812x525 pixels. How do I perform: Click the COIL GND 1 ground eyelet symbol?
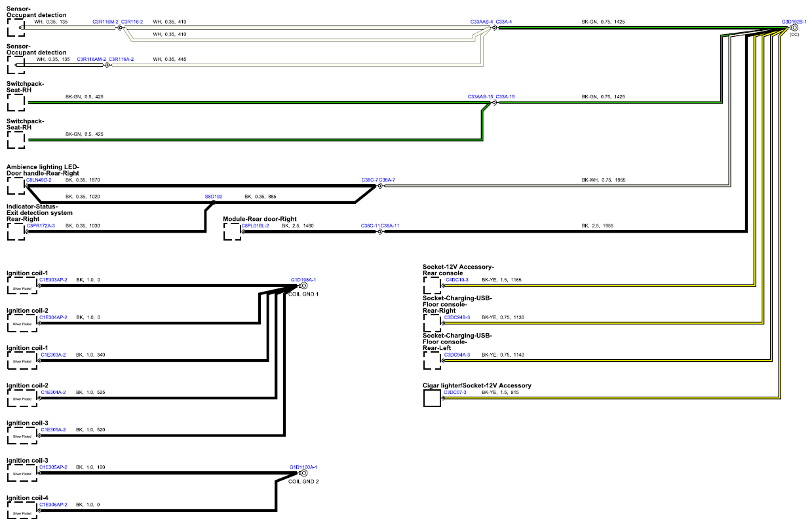[303, 286]
